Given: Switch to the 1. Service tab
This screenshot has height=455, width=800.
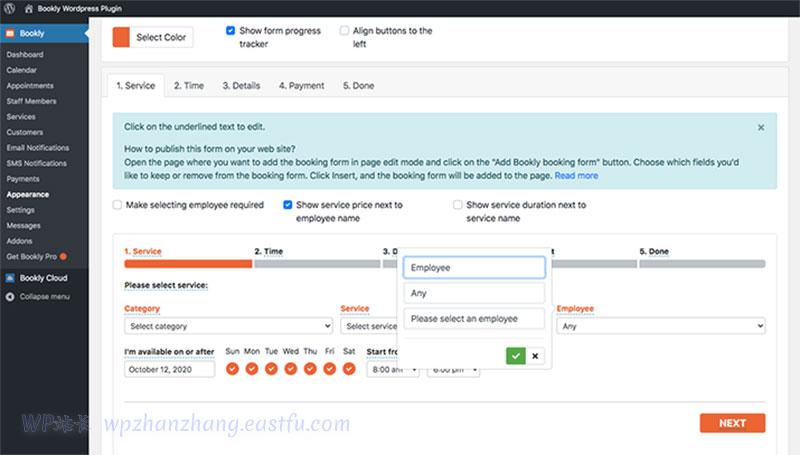Looking at the screenshot, I should 136,86.
